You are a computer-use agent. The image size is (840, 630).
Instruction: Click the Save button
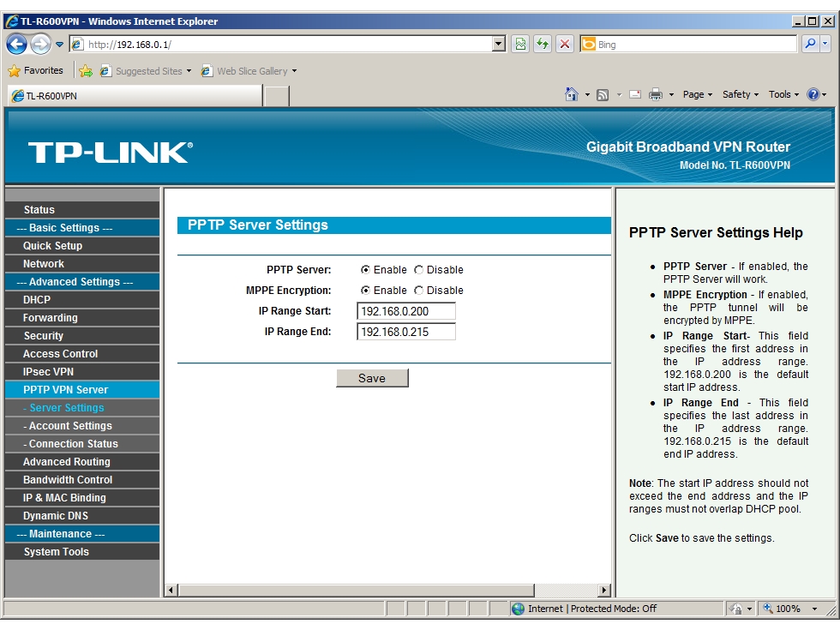click(x=372, y=378)
